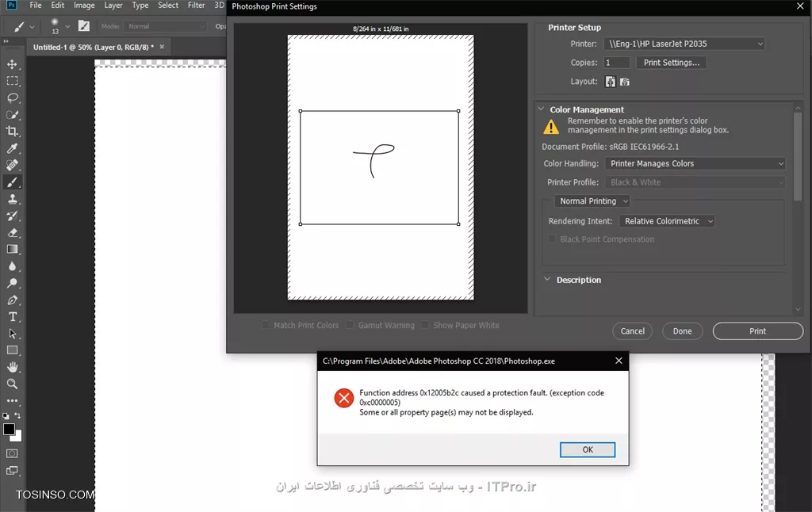This screenshot has width=812, height=512.
Task: Toggle Match Print Colors checkbox
Action: (x=265, y=325)
